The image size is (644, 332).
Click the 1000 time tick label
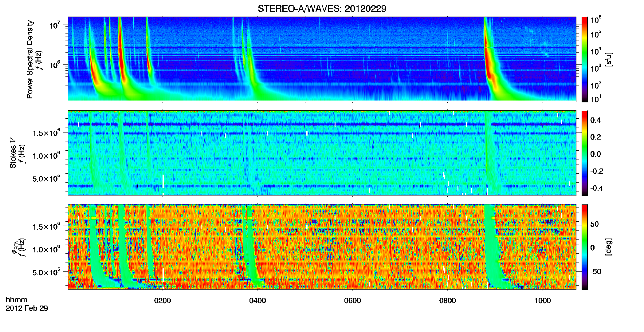[543, 301]
